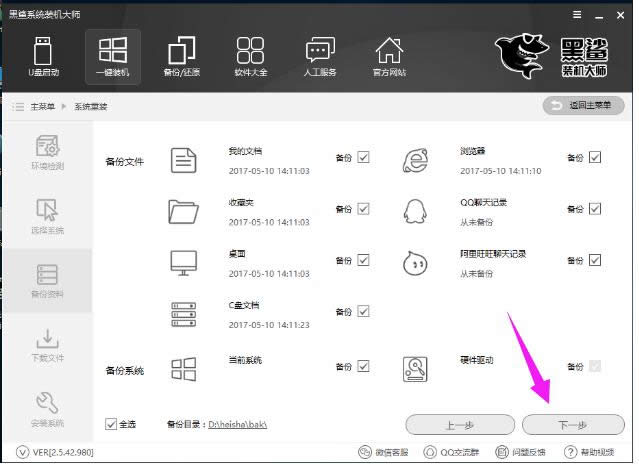Click C盘文档 timestamp 2017-05-10 14:11:23

coord(269,325)
